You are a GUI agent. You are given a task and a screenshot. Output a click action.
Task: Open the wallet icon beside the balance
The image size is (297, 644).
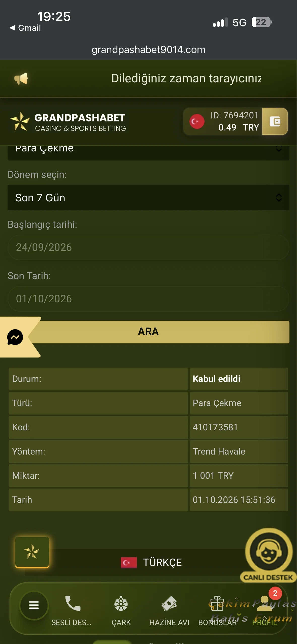275,121
